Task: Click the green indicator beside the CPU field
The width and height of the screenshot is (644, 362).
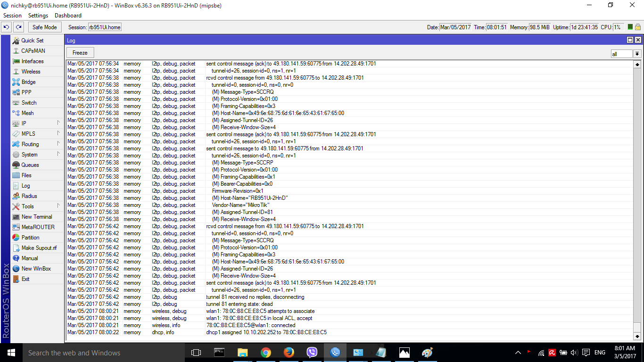Action: (630, 27)
